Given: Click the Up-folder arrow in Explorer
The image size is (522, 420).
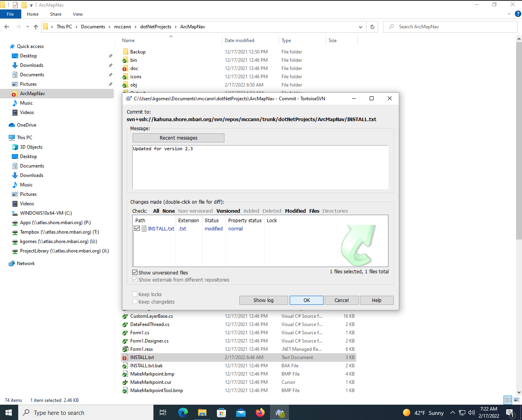Looking at the screenshot, I should click(x=36, y=27).
